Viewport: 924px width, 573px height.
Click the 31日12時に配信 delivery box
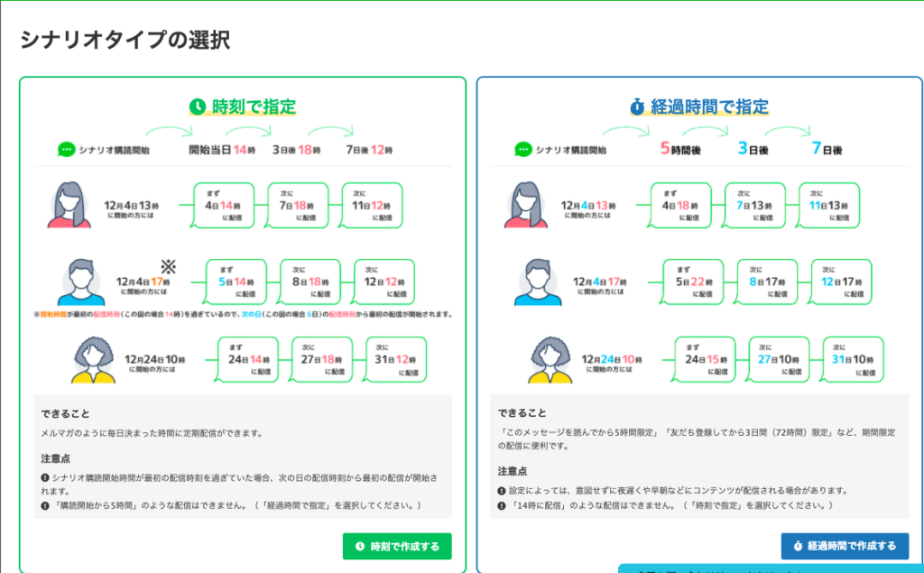pyautogui.click(x=395, y=359)
